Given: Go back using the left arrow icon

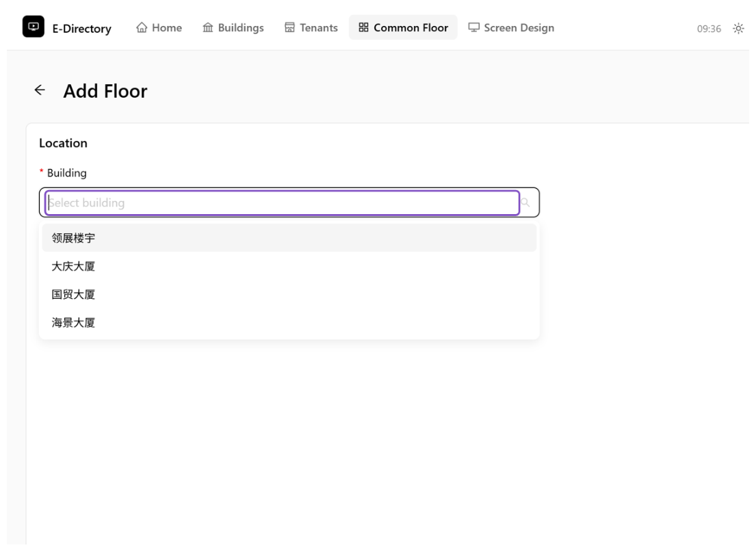Looking at the screenshot, I should [40, 90].
